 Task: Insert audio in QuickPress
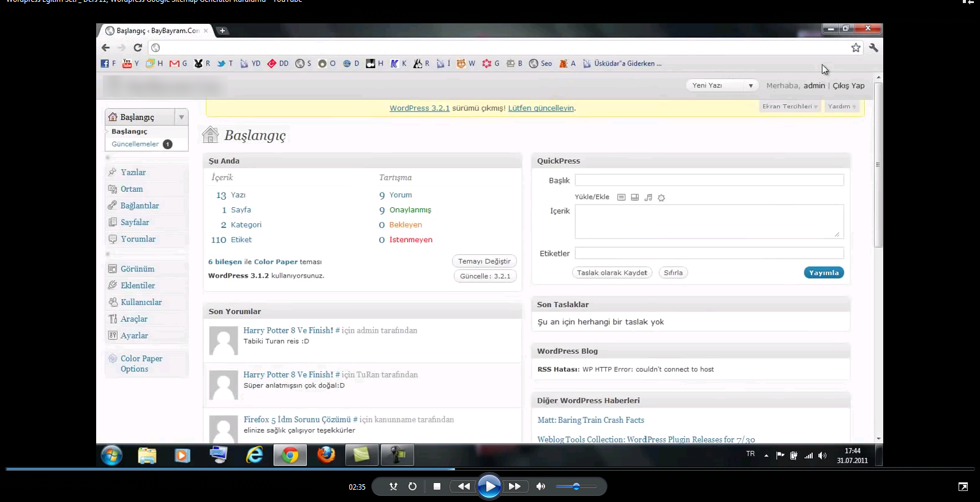click(648, 197)
